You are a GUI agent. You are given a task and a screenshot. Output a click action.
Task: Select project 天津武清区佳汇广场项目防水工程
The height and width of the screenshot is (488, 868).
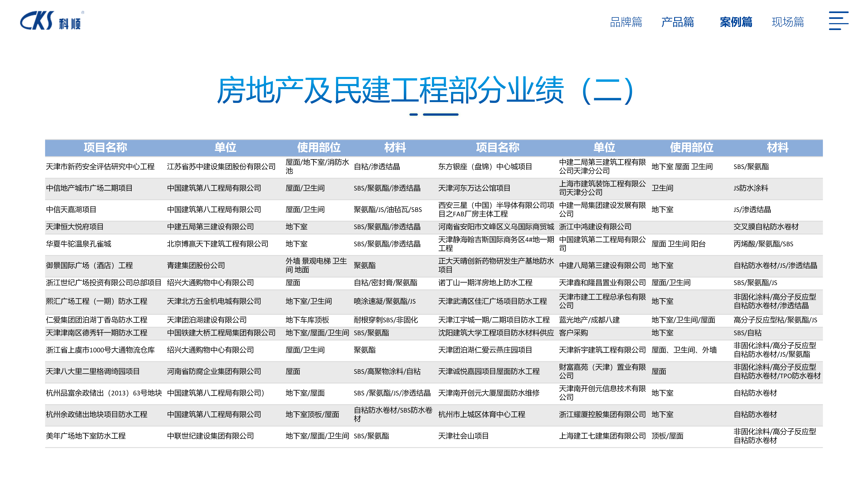coord(493,301)
